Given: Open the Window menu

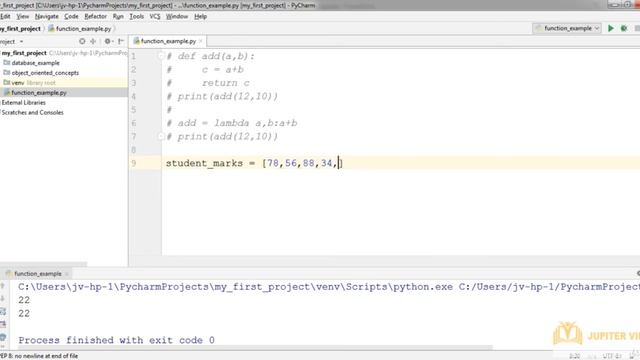Looking at the screenshot, I should [x=177, y=16].
